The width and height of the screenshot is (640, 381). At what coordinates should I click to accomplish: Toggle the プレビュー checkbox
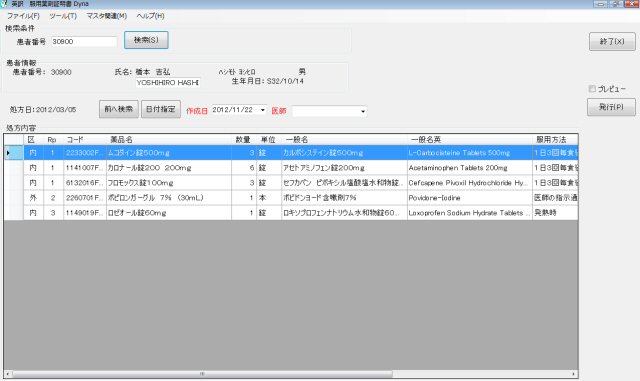pyautogui.click(x=592, y=89)
